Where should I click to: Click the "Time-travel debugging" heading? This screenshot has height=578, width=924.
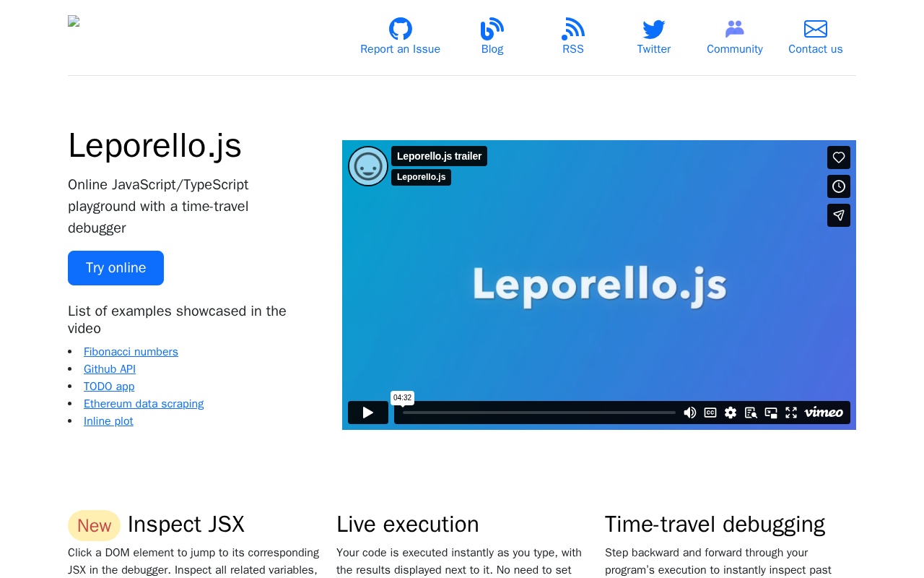(x=715, y=524)
